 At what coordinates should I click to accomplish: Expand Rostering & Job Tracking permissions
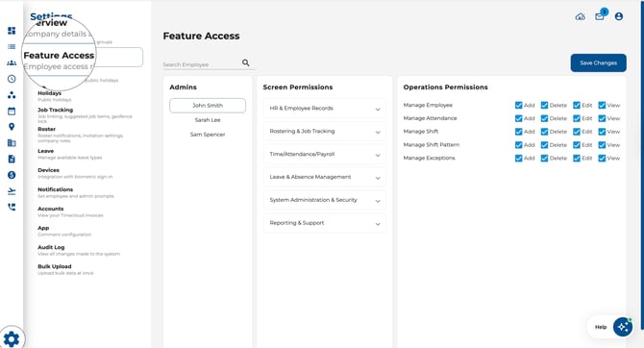click(x=325, y=132)
